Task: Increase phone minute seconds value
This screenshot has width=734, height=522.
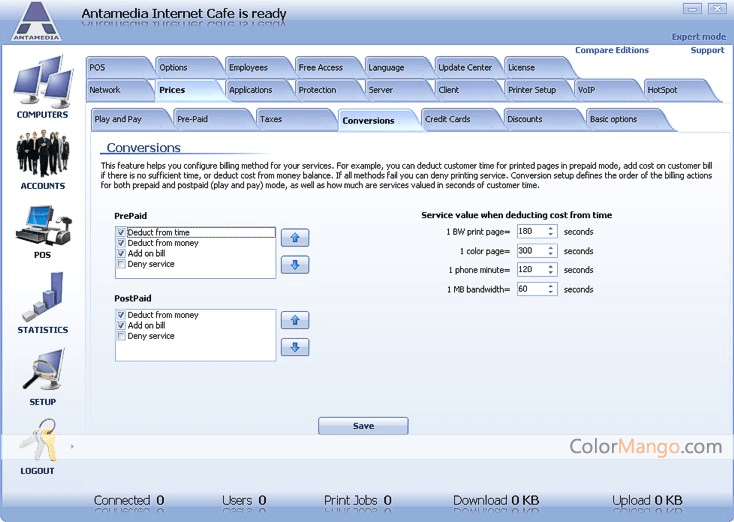Action: coord(551,267)
